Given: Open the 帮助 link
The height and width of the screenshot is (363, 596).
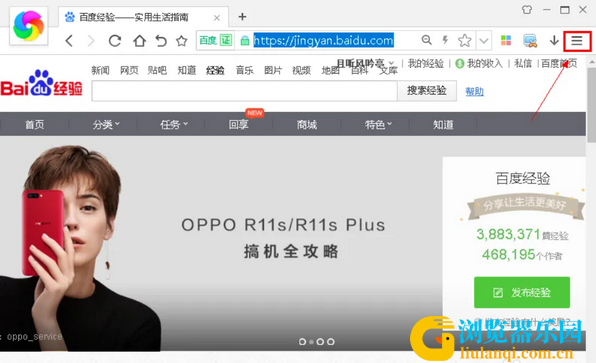Looking at the screenshot, I should (474, 91).
